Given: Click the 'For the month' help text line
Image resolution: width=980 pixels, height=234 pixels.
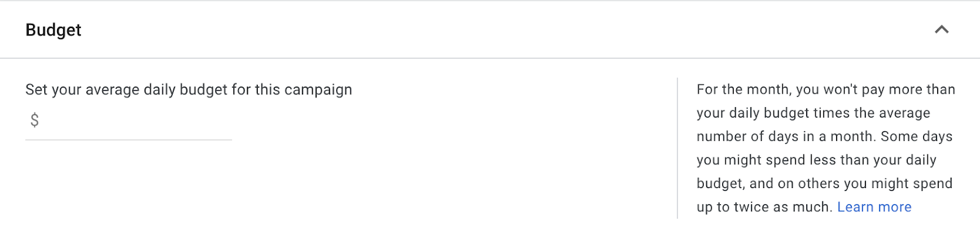Looking at the screenshot, I should (x=826, y=89).
